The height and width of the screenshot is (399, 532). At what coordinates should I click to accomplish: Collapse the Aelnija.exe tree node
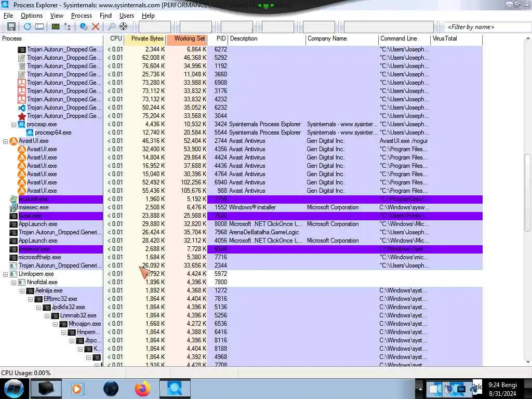point(22,291)
